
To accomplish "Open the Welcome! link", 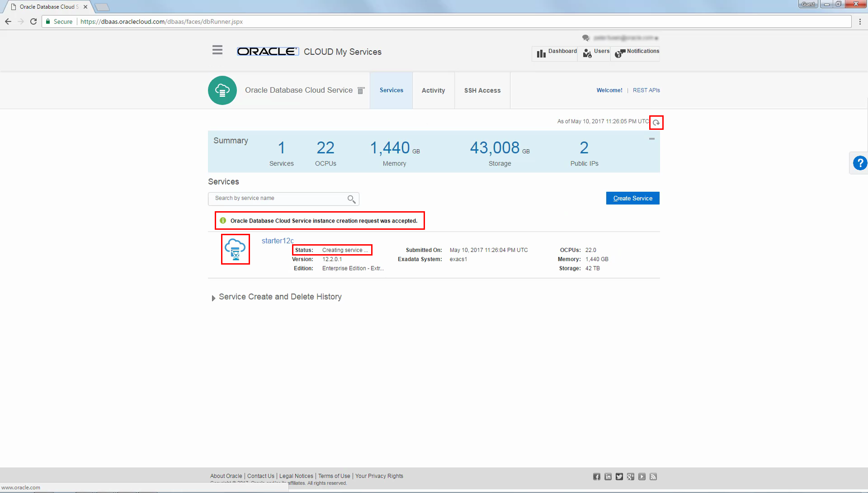I will point(609,90).
